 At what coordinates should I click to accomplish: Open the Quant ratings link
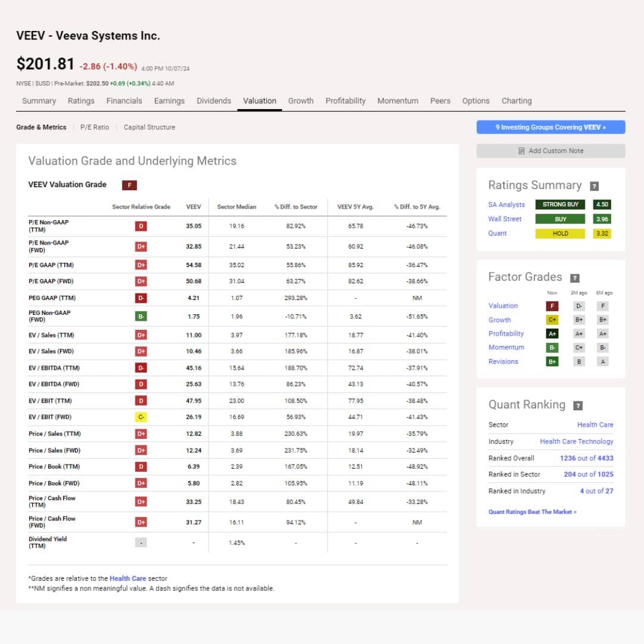point(497,233)
